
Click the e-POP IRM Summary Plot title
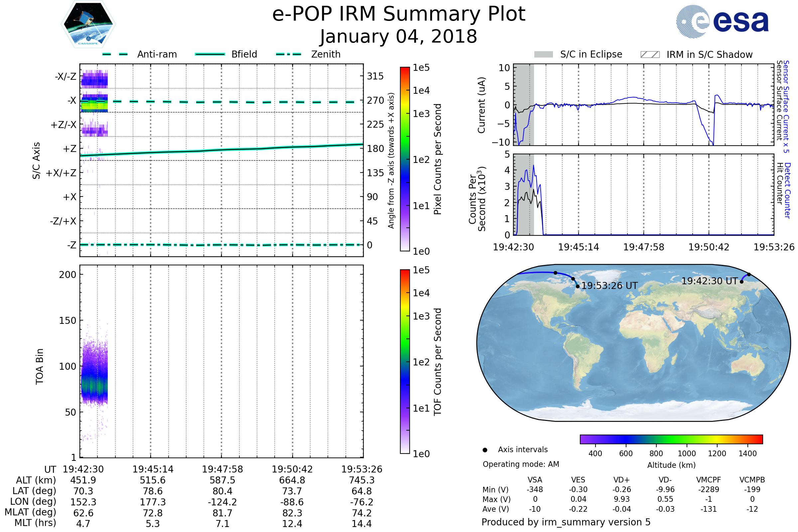tap(399, 14)
